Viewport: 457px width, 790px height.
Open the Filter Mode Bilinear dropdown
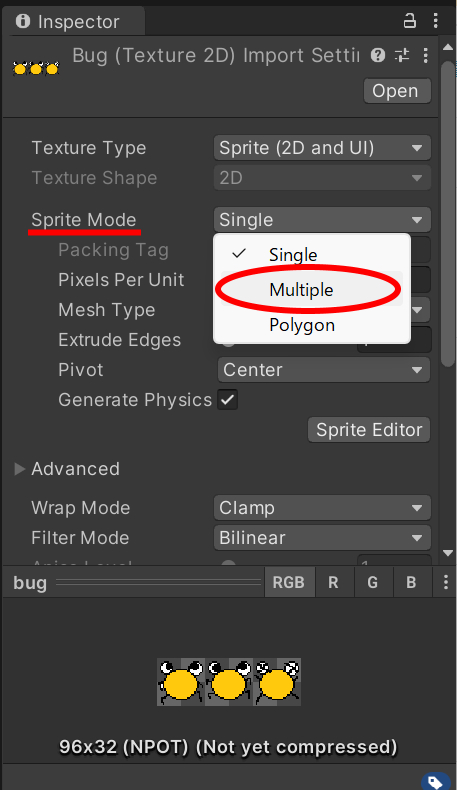322,538
